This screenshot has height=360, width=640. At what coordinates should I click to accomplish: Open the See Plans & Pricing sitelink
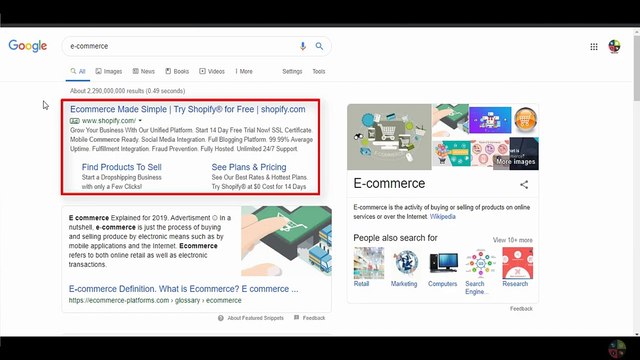pyautogui.click(x=249, y=167)
